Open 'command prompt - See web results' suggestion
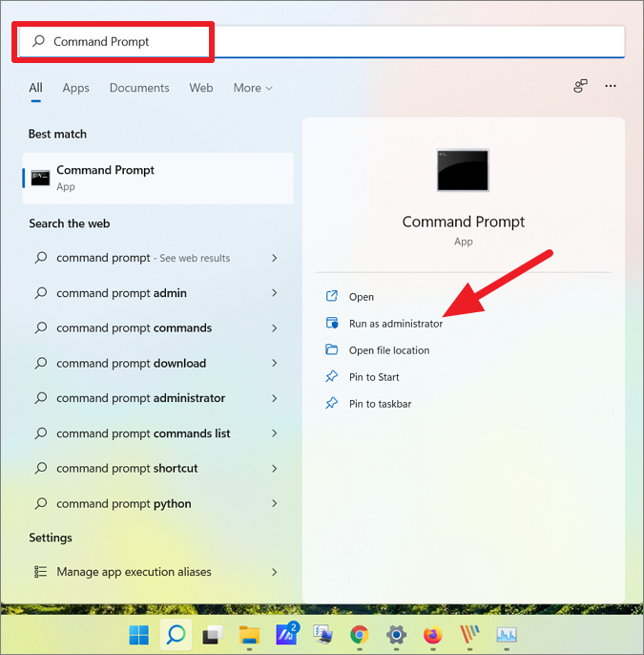Screen dimensions: 644x655 [156, 258]
